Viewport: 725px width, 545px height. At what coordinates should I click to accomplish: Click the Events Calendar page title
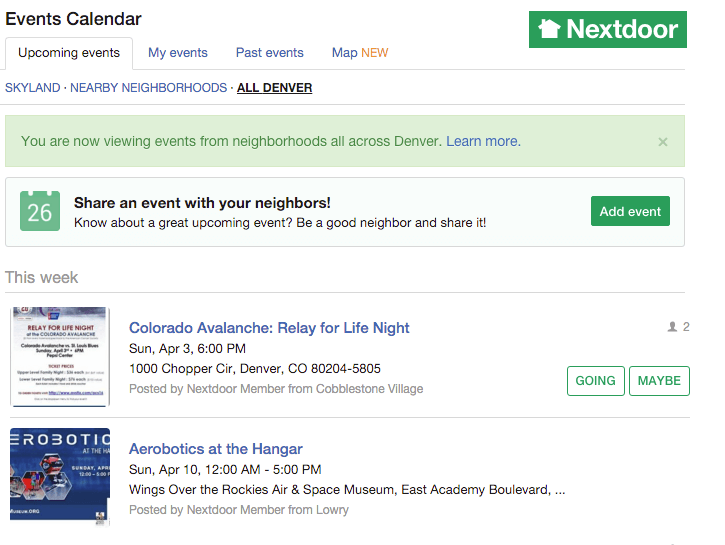click(x=74, y=19)
